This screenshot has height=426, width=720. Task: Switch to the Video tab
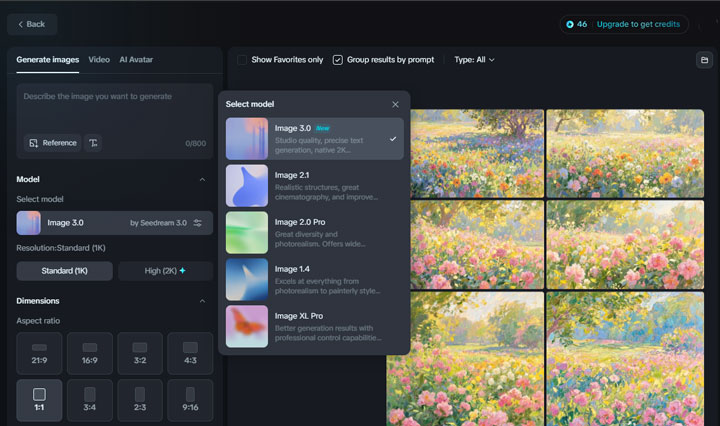click(x=99, y=60)
